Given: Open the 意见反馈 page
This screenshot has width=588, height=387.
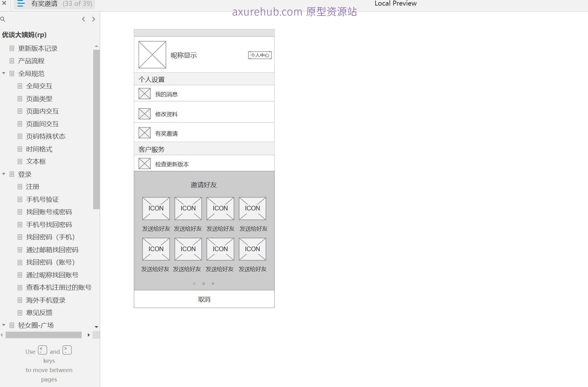Looking at the screenshot, I should (39, 313).
